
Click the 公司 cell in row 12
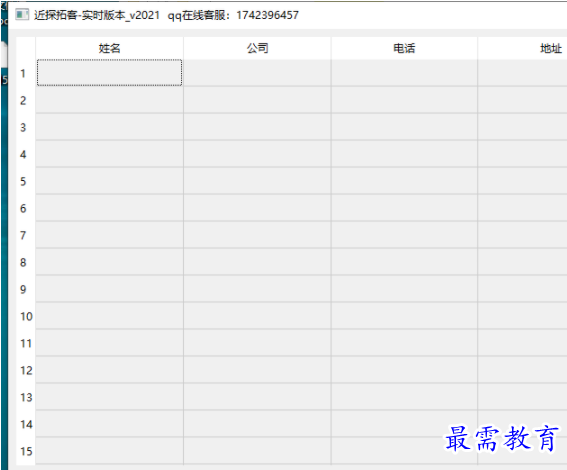click(x=257, y=370)
